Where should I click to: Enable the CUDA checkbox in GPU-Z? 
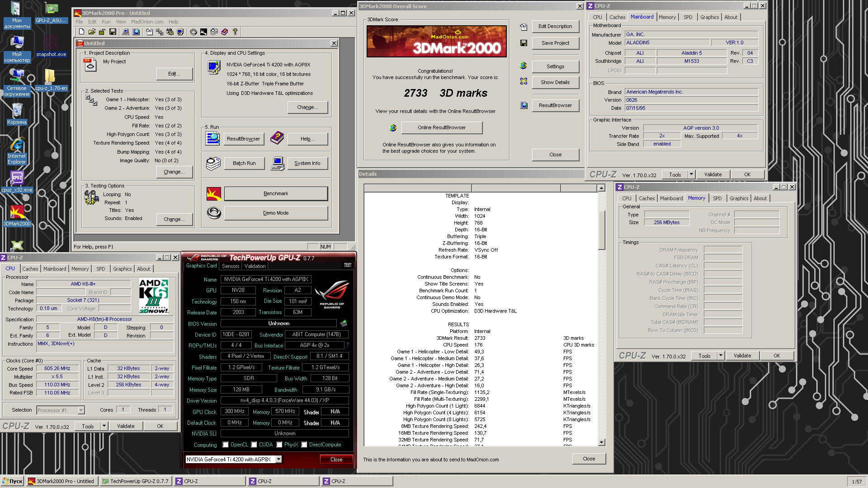click(254, 445)
